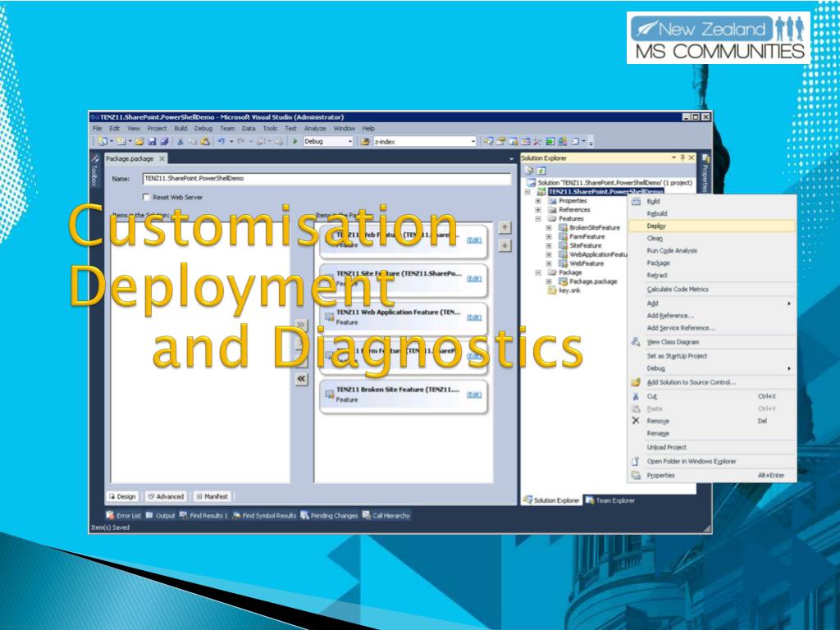Click the double-right arrow add button
The width and height of the screenshot is (840, 630).
pos(301,325)
